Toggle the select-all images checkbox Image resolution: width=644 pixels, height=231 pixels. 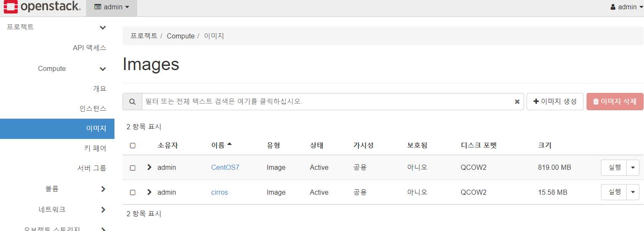[133, 145]
